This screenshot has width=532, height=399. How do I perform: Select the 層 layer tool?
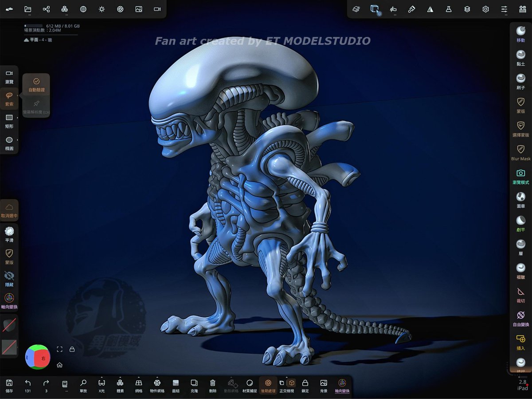tap(521, 247)
